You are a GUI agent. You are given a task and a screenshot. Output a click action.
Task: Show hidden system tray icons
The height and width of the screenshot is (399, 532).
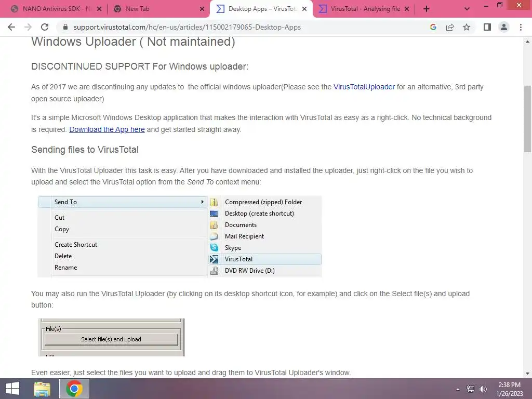pyautogui.click(x=458, y=389)
